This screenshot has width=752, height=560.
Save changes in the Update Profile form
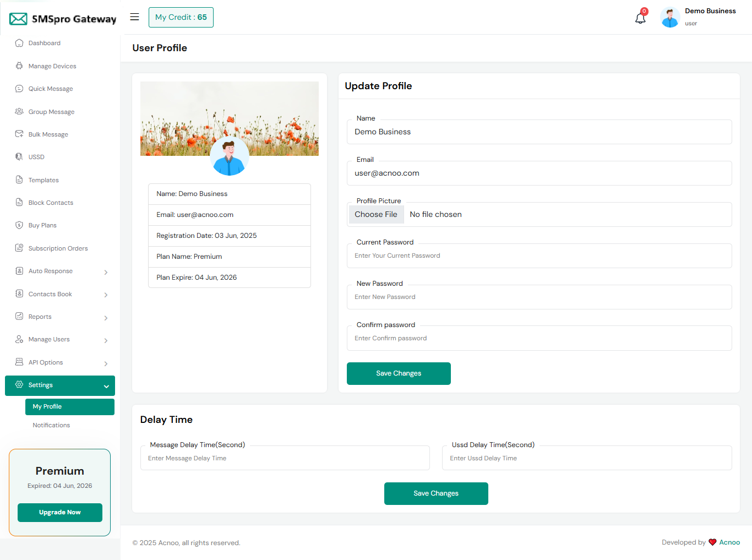399,373
